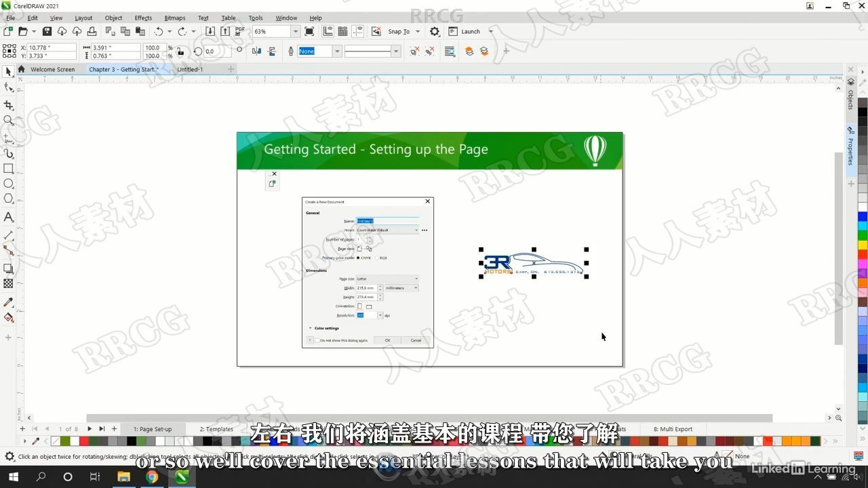Image resolution: width=868 pixels, height=488 pixels.
Task: Click the Import icon
Action: click(210, 31)
